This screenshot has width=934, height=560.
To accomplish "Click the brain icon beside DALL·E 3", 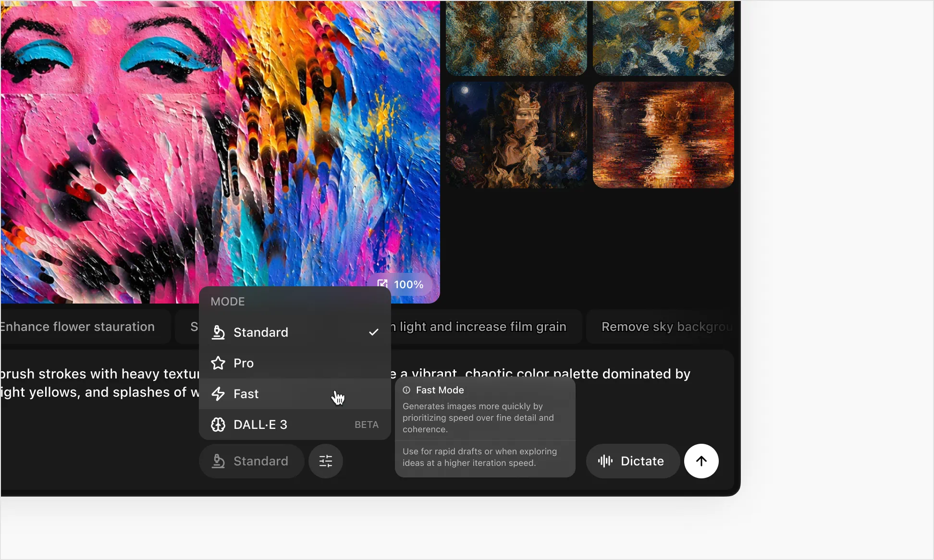I will (218, 425).
